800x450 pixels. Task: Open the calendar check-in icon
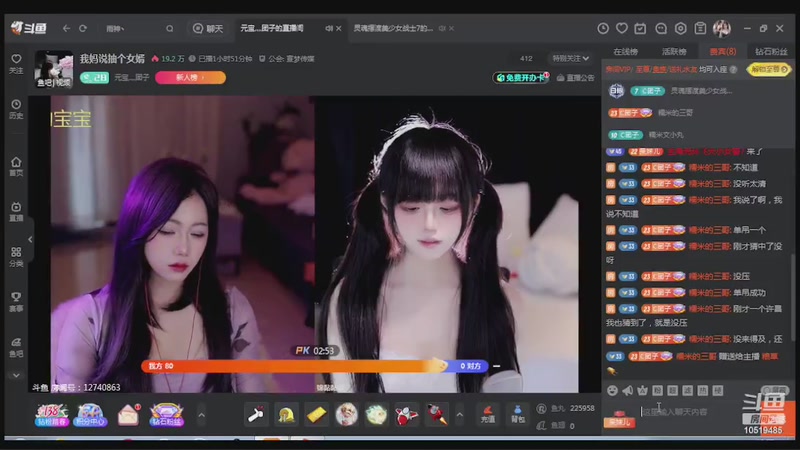coord(640,29)
